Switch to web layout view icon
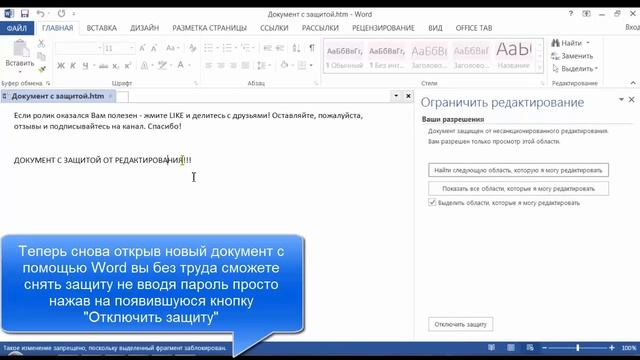This screenshot has width=640, height=360. pos(530,348)
